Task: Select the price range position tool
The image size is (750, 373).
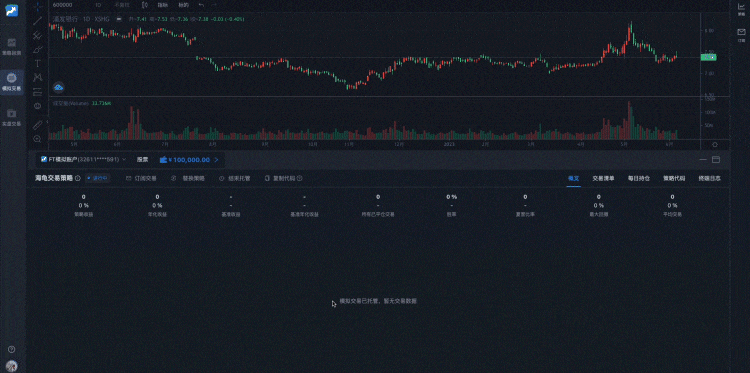Action: [38, 91]
